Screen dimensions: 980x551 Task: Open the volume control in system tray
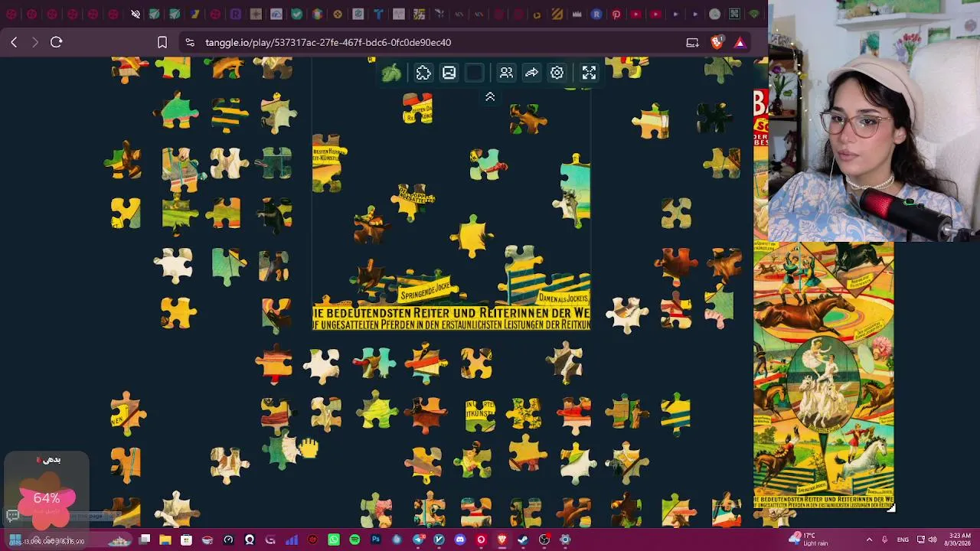(933, 540)
